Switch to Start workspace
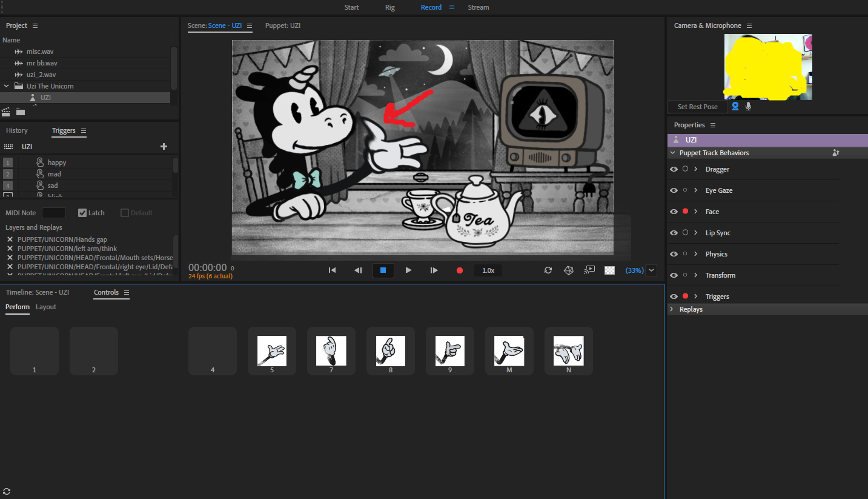Screen dimensions: 868x499 coord(351,7)
